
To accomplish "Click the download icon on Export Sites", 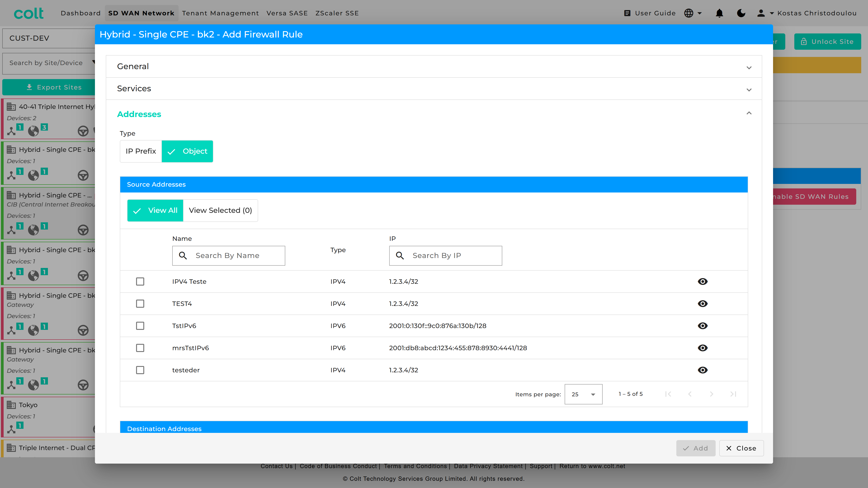I will point(29,87).
